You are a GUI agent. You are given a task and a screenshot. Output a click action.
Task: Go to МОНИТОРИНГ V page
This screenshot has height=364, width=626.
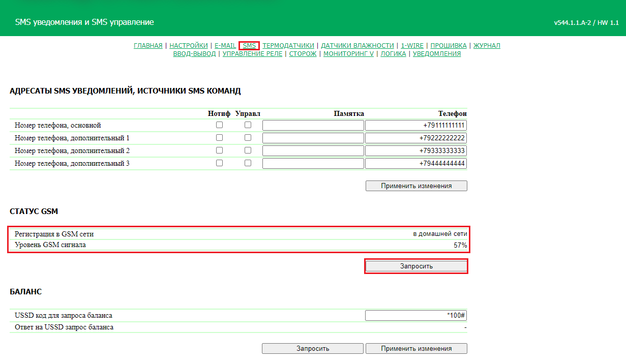tap(348, 53)
